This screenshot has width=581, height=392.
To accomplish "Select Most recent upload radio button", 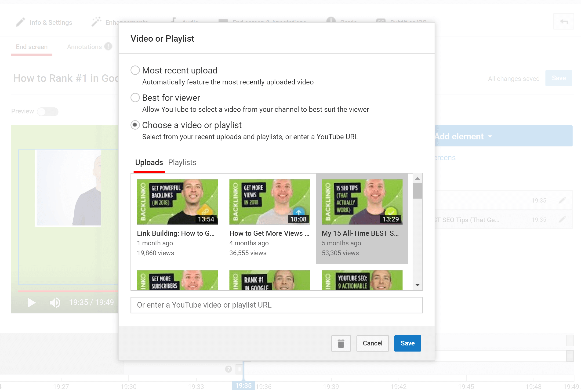I will coord(135,70).
